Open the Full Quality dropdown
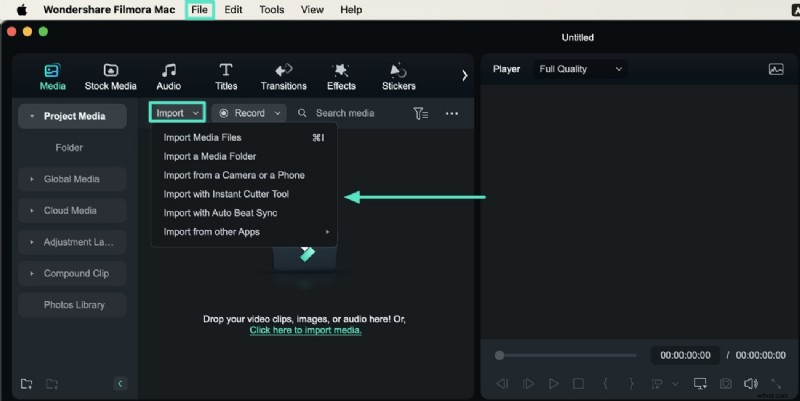Screen dimensions: 800x401 pyautogui.click(x=581, y=69)
